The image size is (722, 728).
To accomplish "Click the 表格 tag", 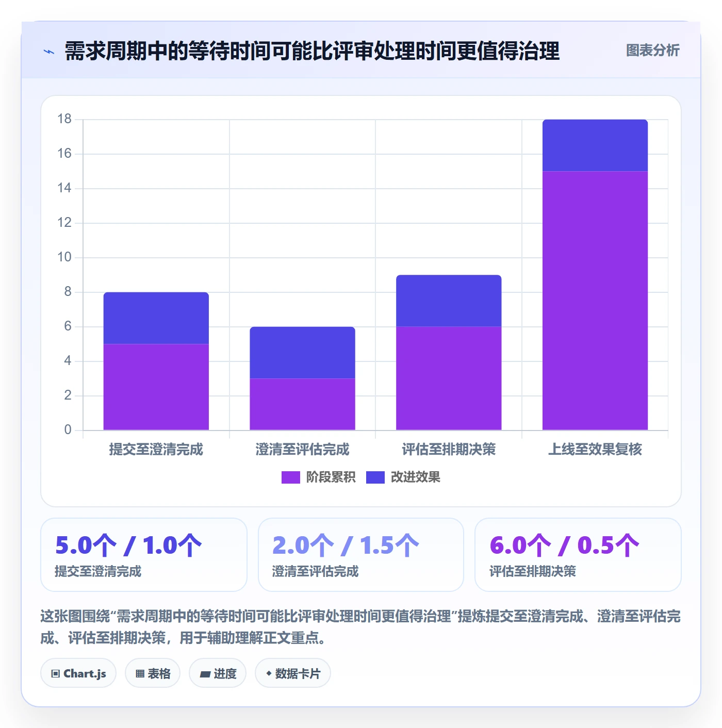I will coord(153,673).
